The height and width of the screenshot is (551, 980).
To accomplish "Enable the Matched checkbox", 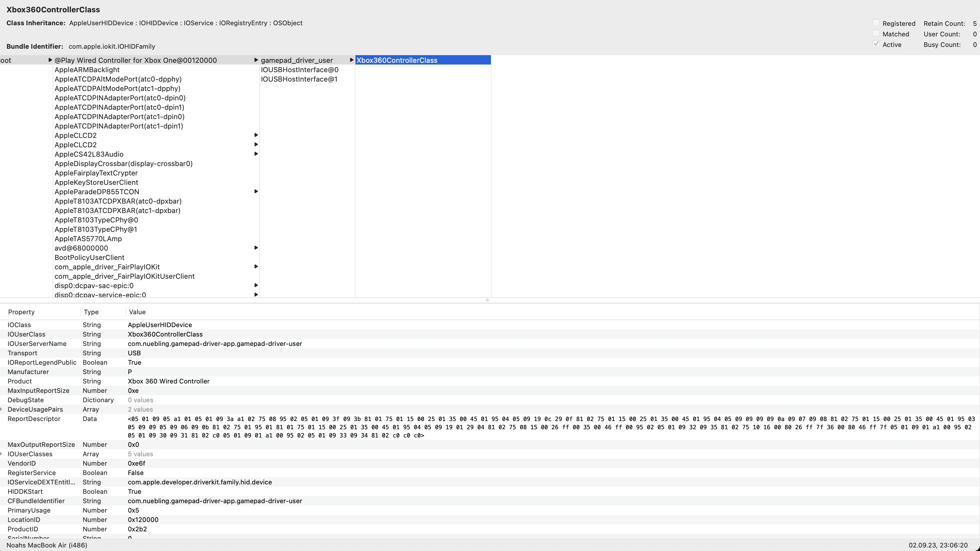I will (x=876, y=34).
